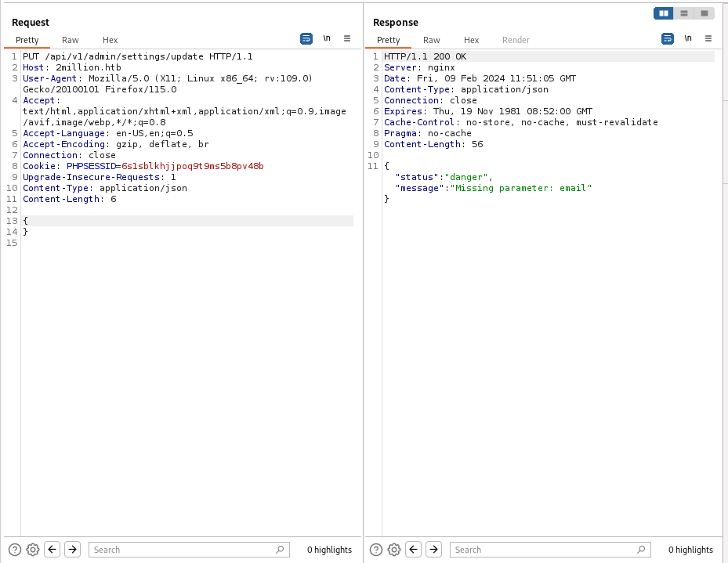
Task: Open request search settings gear
Action: (33, 550)
